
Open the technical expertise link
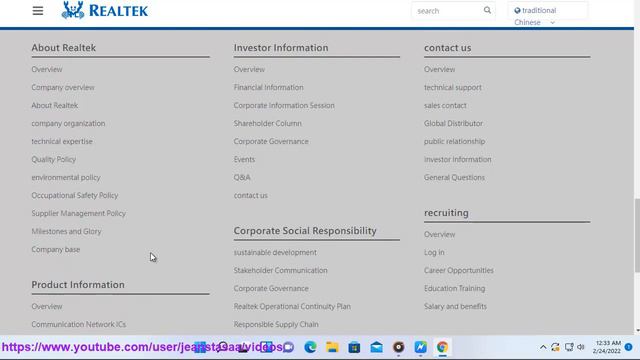[x=62, y=141]
